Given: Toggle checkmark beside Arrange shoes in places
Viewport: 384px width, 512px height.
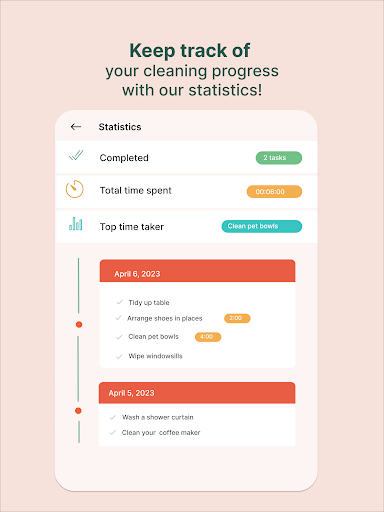Looking at the screenshot, I should (x=118, y=318).
